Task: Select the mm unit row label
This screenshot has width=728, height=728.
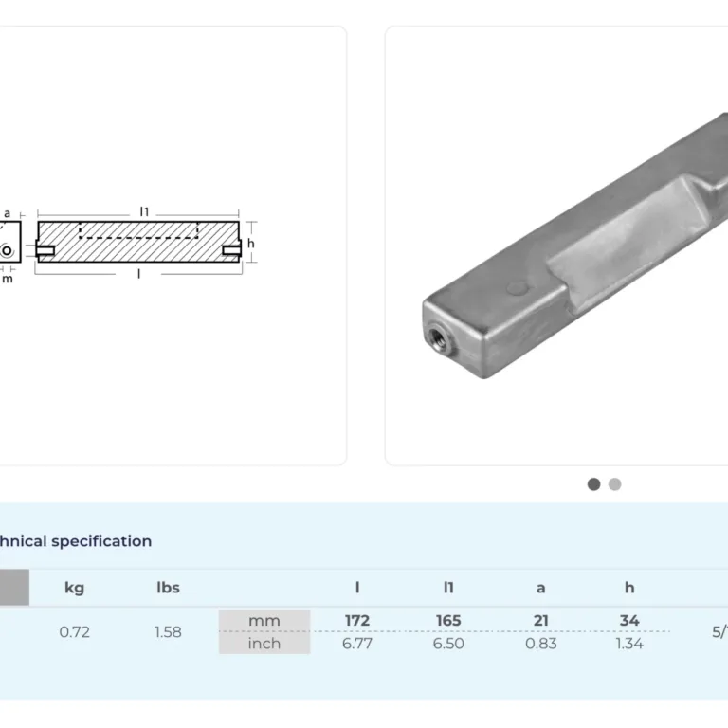Action: [264, 621]
